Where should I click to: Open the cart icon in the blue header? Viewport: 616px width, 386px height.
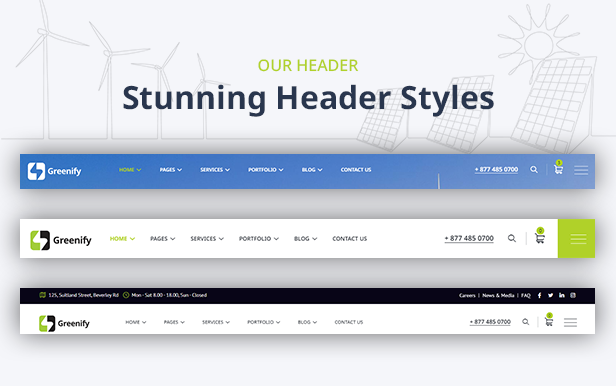pyautogui.click(x=558, y=168)
